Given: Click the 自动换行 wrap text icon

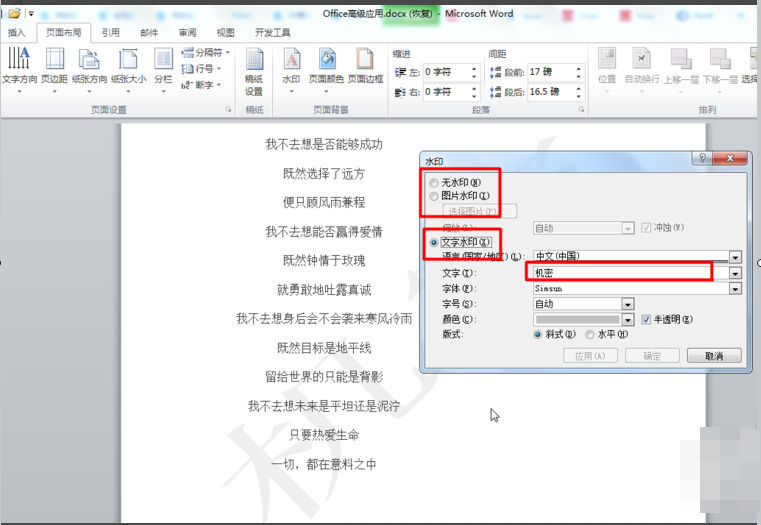Looking at the screenshot, I should click(642, 68).
